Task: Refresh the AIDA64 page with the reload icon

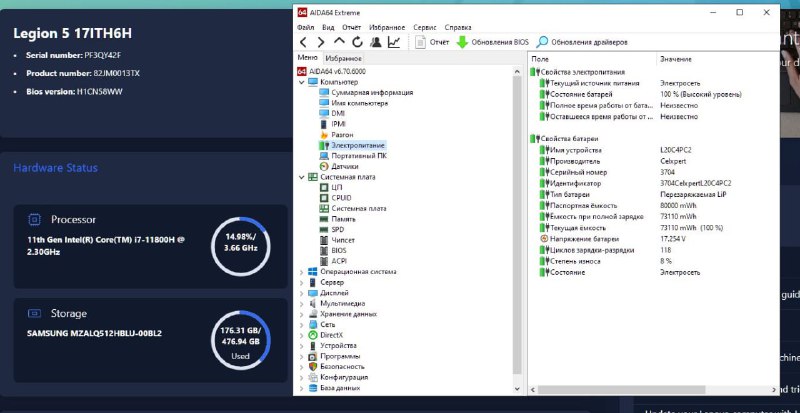Action: tap(358, 42)
